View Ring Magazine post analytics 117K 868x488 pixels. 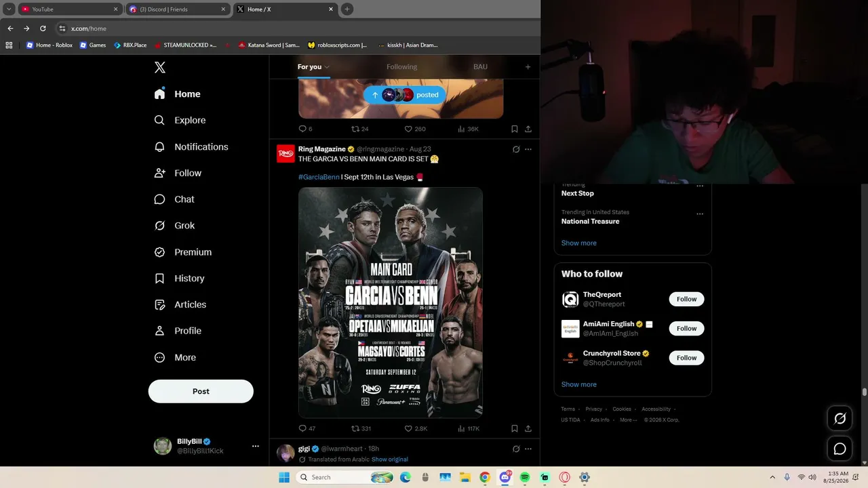point(469,428)
